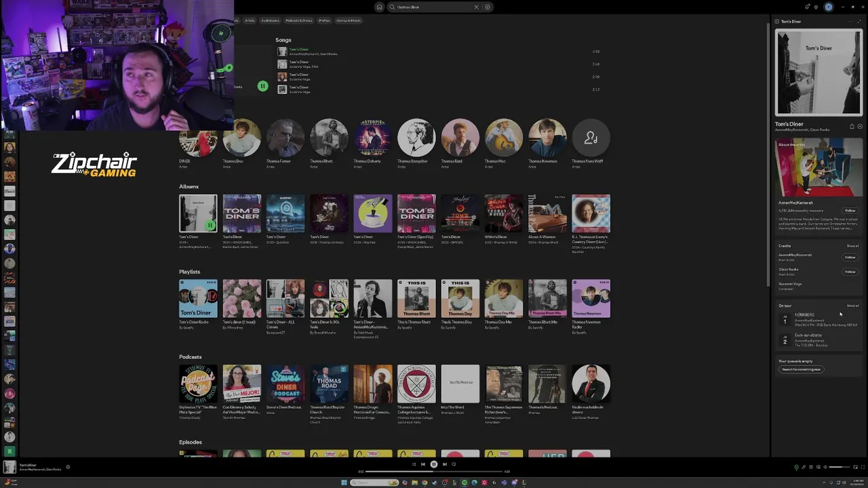Viewport: 868px width, 488px height.
Task: Toggle the queue button in the player bar
Action: pyautogui.click(x=811, y=467)
